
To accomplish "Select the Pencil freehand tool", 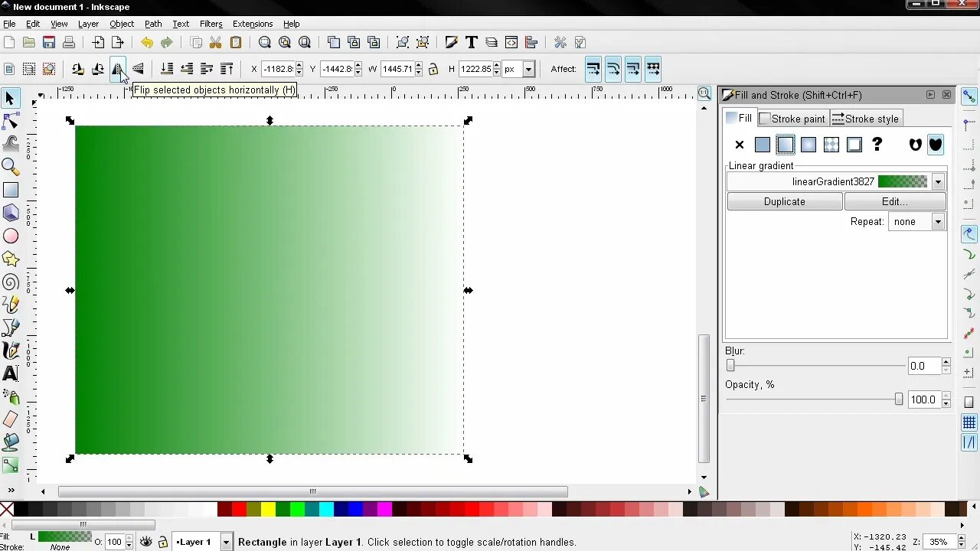I will (10, 305).
